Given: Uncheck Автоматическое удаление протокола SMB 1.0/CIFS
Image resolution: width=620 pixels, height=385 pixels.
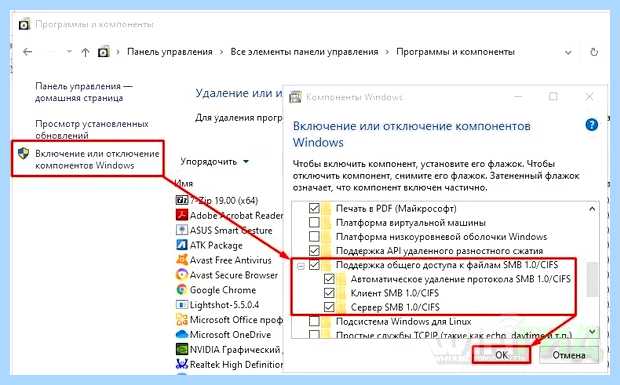Looking at the screenshot, I should click(329, 279).
